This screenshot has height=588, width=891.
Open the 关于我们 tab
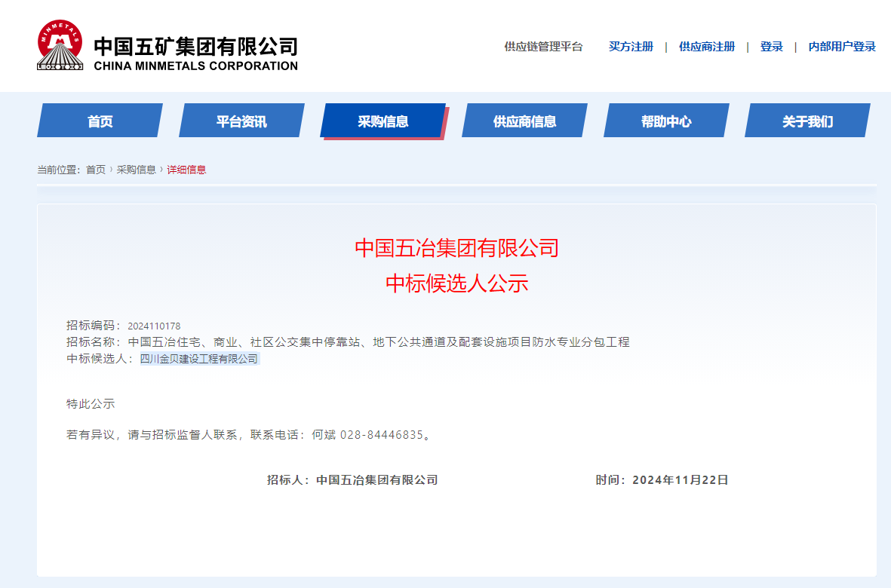tap(807, 121)
